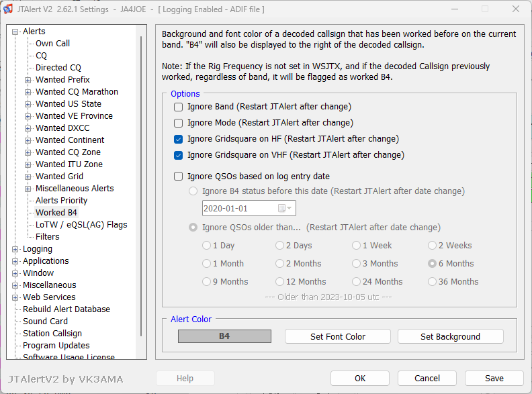This screenshot has width=532, height=394.
Task: Open Sound Card settings
Action: click(45, 321)
